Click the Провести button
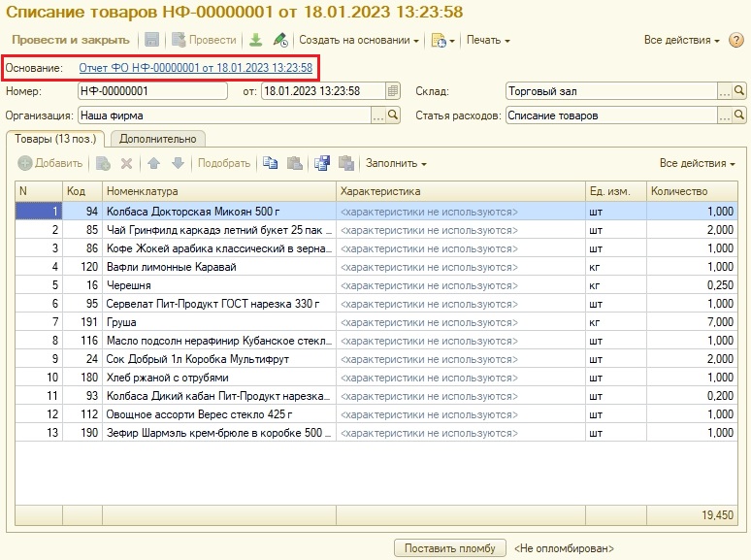Screen dimensions: 751x560 [x=204, y=40]
